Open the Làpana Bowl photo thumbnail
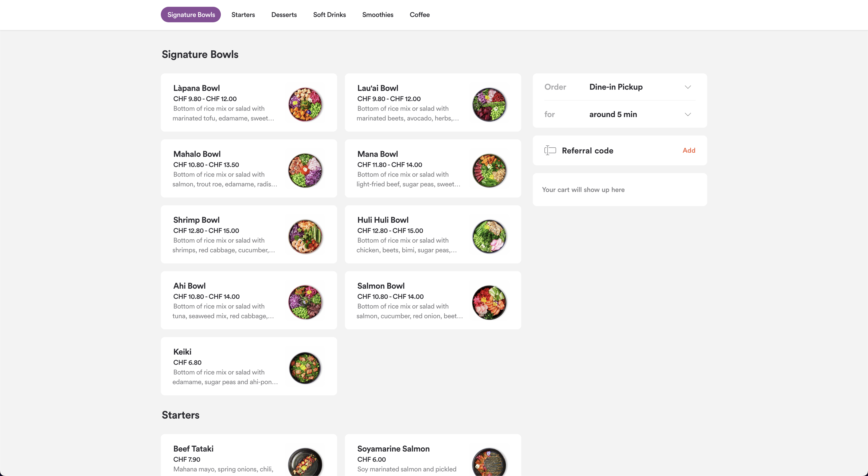Image resolution: width=868 pixels, height=476 pixels. tap(305, 104)
